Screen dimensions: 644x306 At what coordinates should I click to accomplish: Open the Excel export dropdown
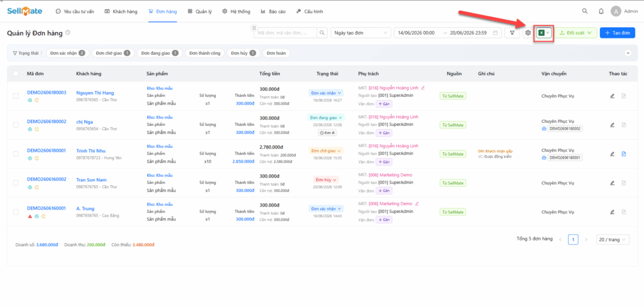point(544,33)
